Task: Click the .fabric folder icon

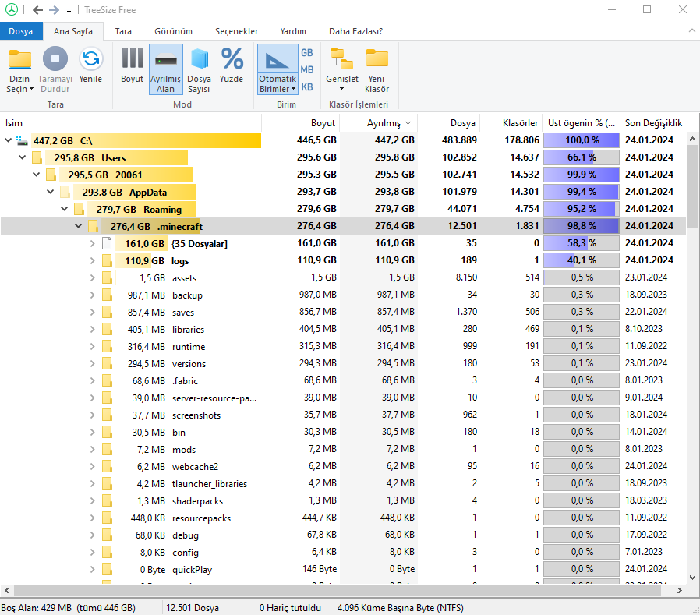Action: click(x=107, y=380)
